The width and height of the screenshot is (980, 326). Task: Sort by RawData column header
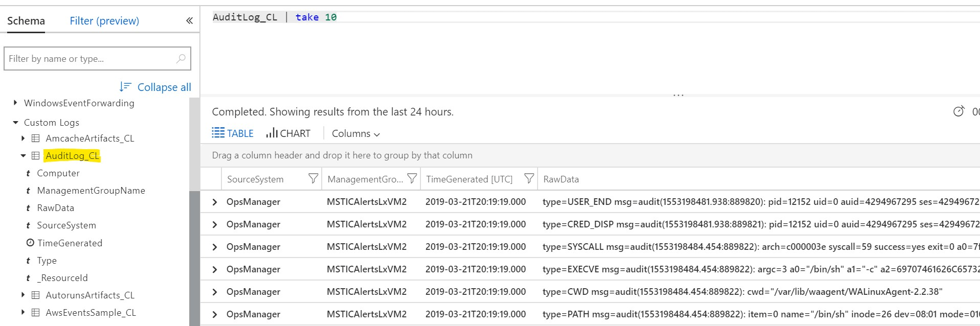[x=561, y=179]
